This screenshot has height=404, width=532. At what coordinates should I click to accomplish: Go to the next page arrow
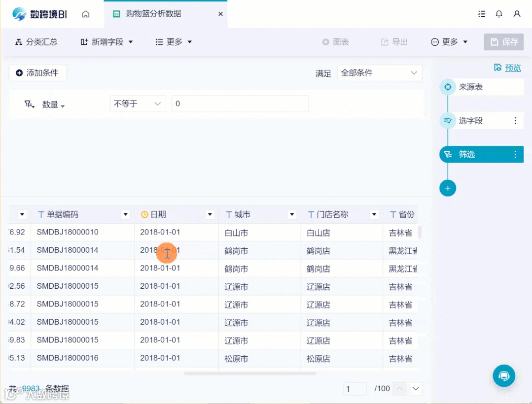[x=416, y=389]
